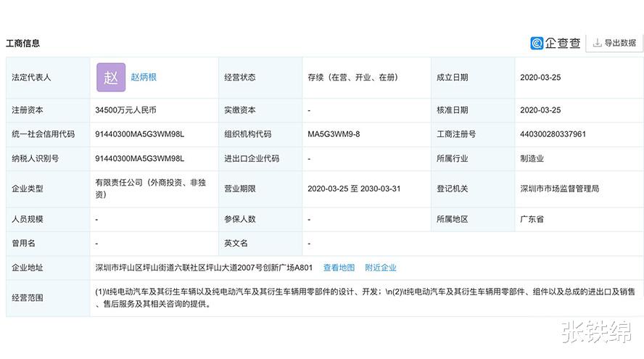Image resolution: width=644 pixels, height=359 pixels.
Task: Click the 赵 avatar icon
Action: (x=111, y=77)
